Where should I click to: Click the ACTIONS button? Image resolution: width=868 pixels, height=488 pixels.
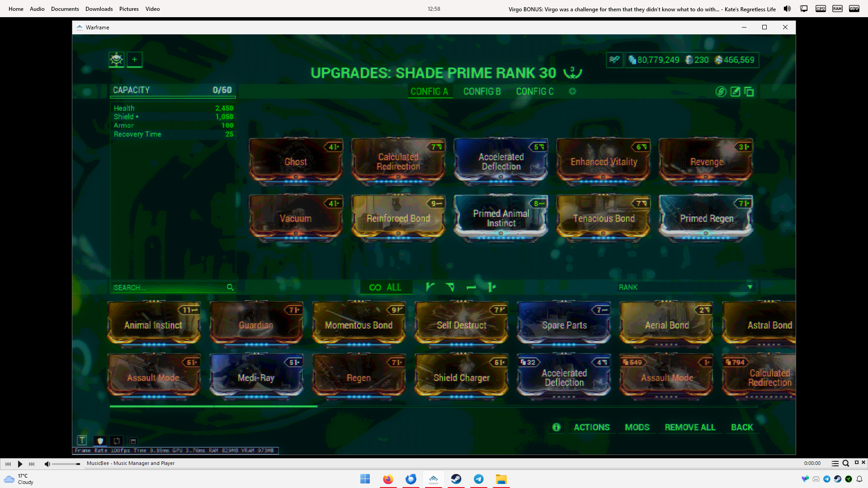(591, 427)
